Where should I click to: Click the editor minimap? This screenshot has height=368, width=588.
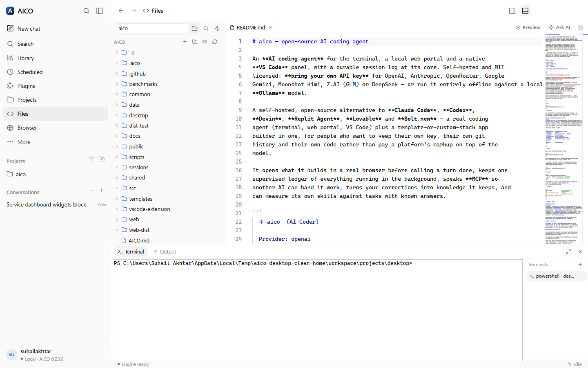coord(564,139)
